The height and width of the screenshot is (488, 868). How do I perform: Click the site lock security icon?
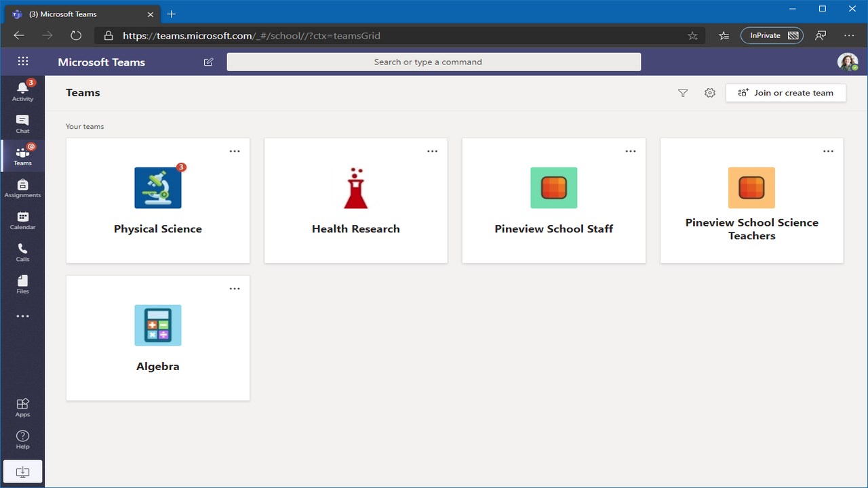click(108, 35)
